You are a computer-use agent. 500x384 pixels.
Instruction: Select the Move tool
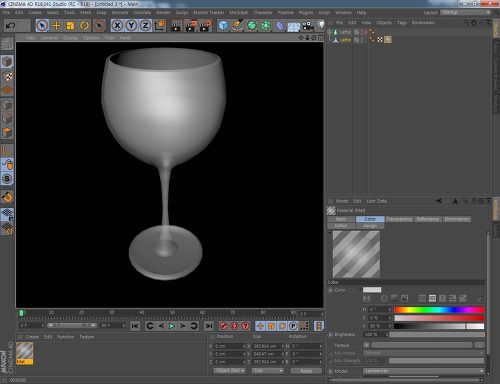coord(56,26)
